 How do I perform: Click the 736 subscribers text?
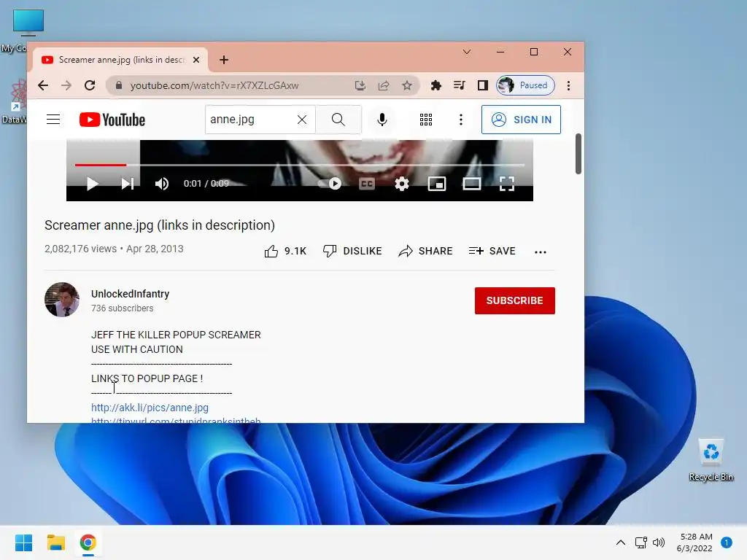(122, 308)
